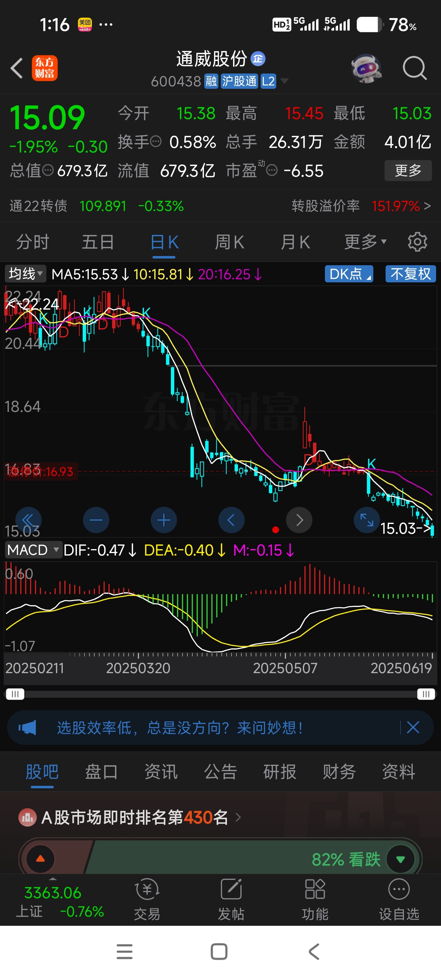Open the 研报 tab

coord(280,771)
